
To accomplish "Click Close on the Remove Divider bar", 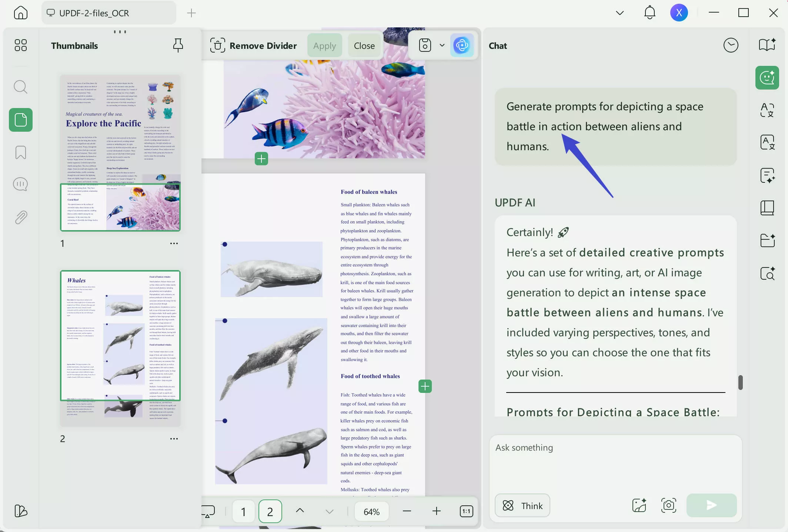I will (x=364, y=46).
